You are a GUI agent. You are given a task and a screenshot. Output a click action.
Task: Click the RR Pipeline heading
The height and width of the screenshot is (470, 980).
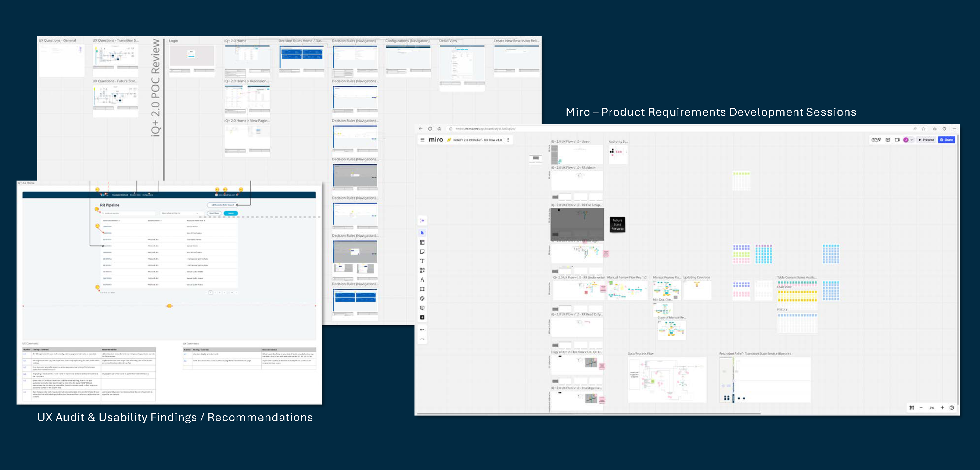[110, 205]
